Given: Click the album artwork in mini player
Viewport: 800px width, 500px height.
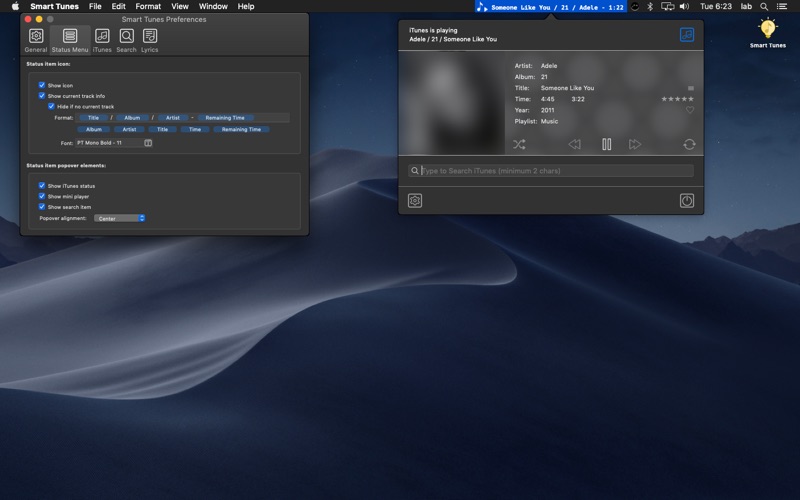Looking at the screenshot, I should click(x=452, y=103).
